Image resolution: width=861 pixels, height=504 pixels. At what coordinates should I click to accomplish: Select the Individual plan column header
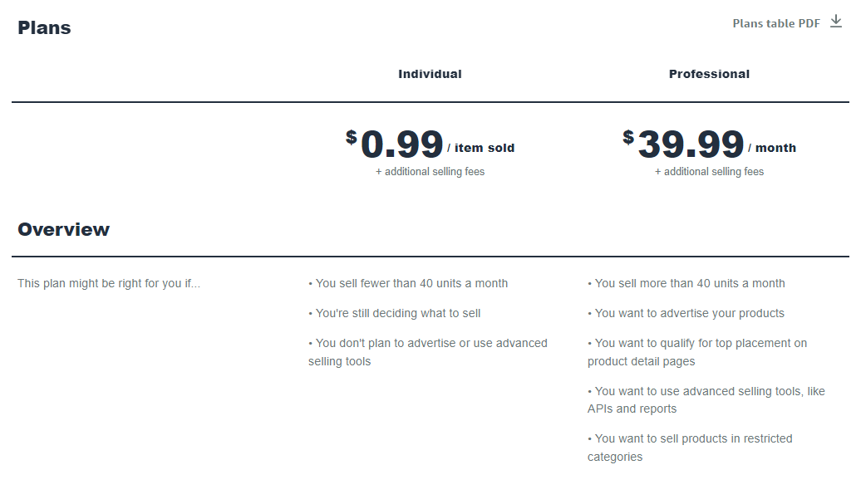[x=430, y=74]
